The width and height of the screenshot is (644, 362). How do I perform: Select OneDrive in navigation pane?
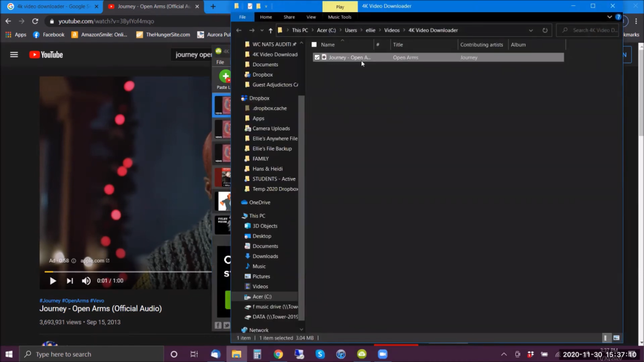256,203
